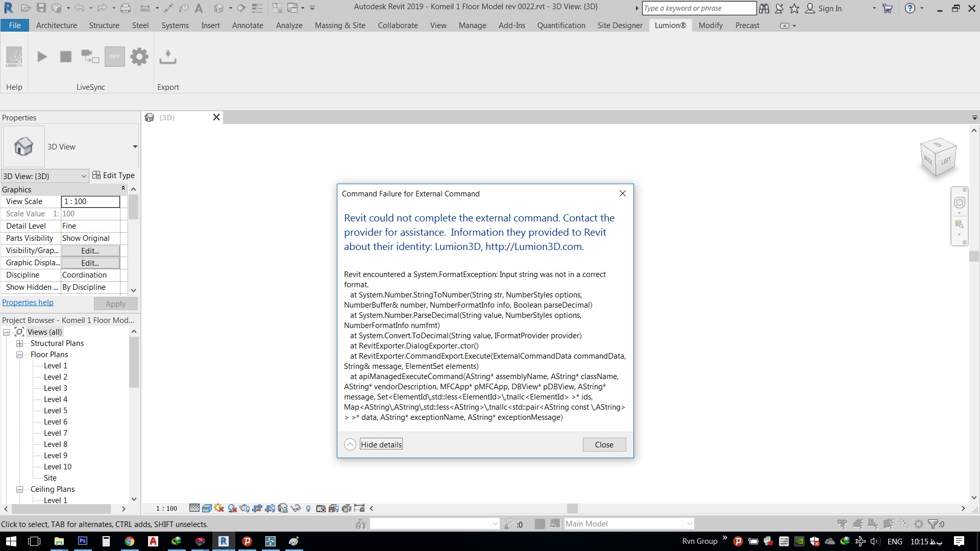980x551 pixels.
Task: Click Temporary Hide/Isolate glasses icon
Action: point(296,508)
